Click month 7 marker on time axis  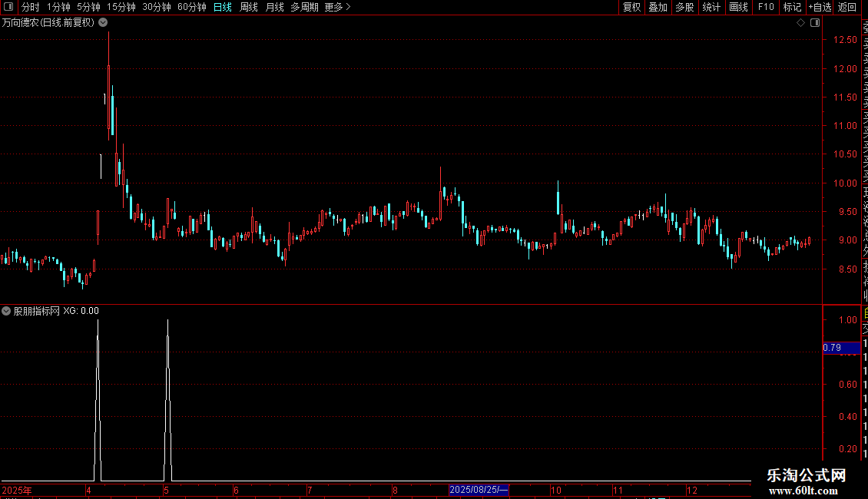point(310,490)
